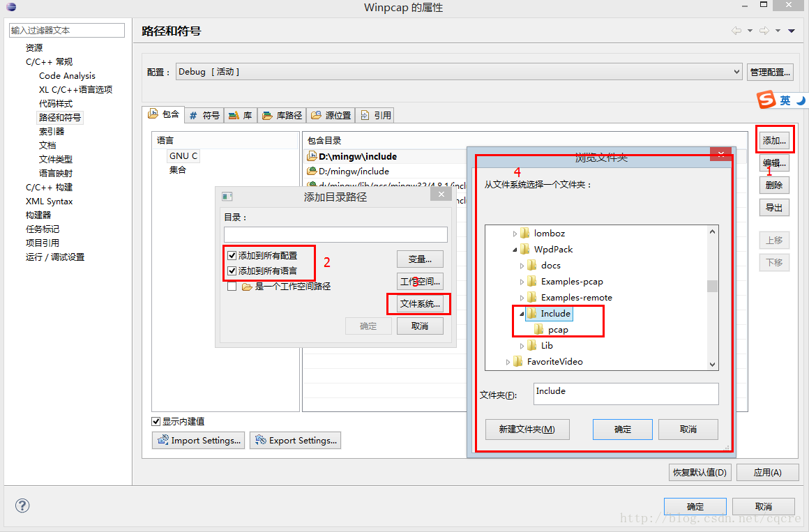Click Lib folder icon
The image size is (809, 532).
(532, 345)
